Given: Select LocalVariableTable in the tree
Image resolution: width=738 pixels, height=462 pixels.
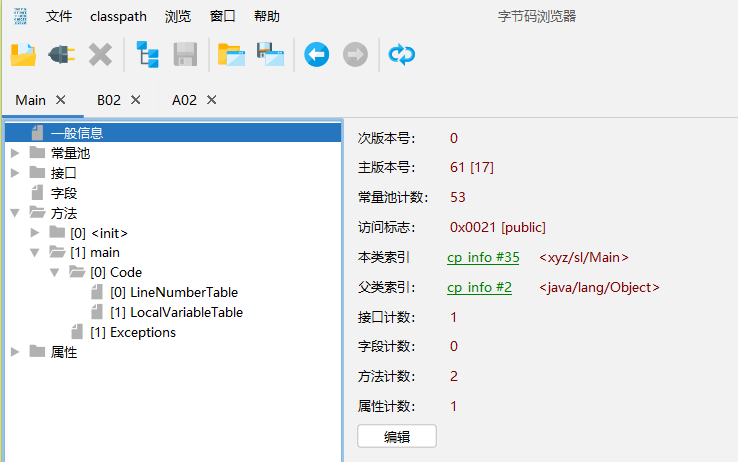Looking at the screenshot, I should coord(186,312).
